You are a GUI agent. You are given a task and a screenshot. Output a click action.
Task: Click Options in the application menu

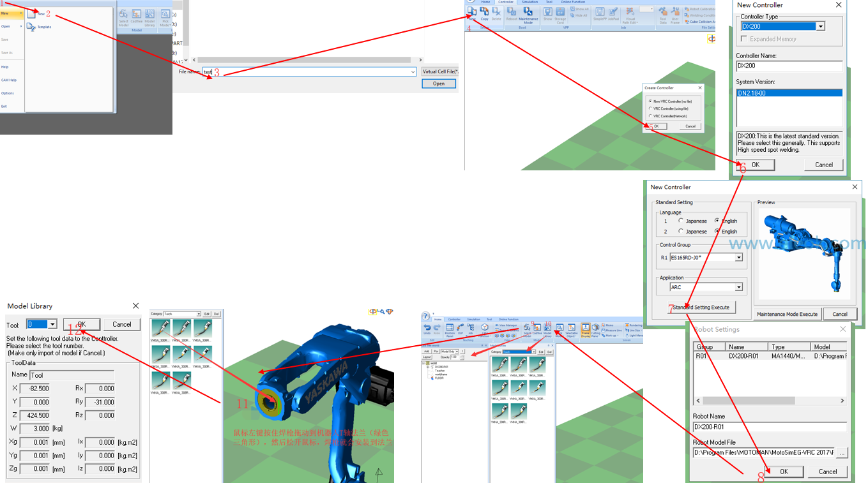tap(8, 93)
